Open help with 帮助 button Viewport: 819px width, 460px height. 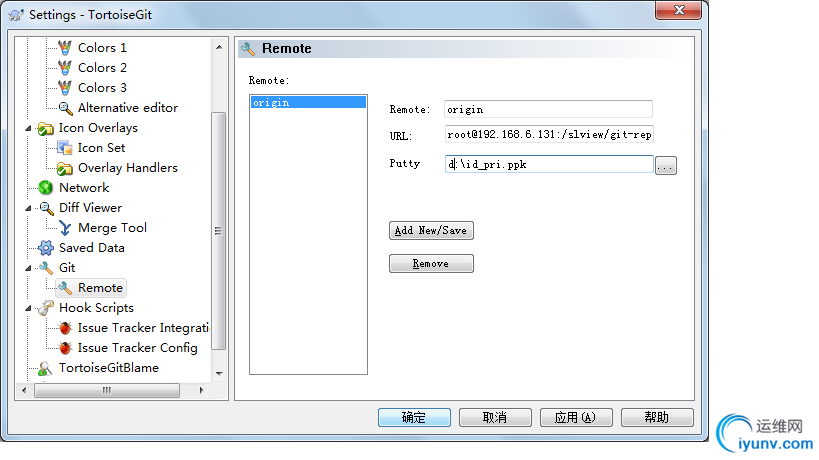[657, 417]
